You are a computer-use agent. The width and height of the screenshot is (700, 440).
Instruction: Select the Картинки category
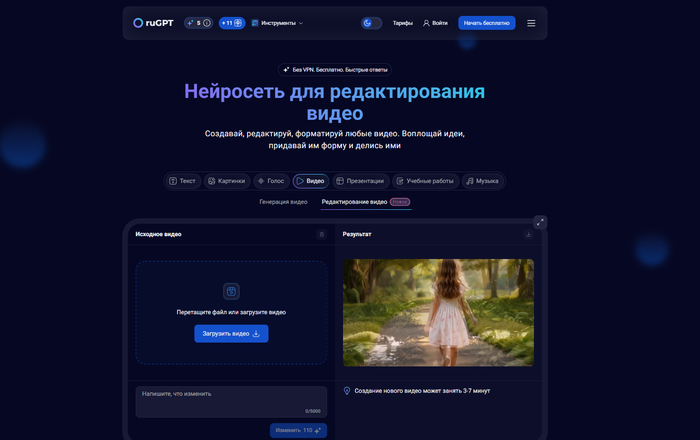pyautogui.click(x=226, y=181)
